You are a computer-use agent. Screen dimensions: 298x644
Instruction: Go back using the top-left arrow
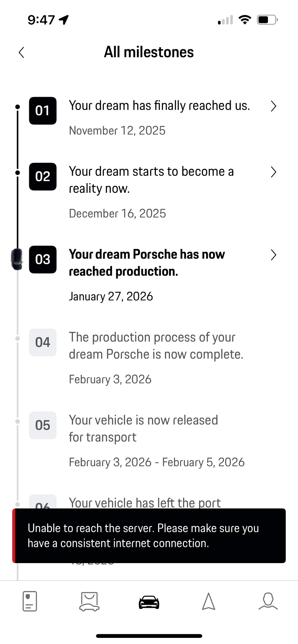(21, 52)
